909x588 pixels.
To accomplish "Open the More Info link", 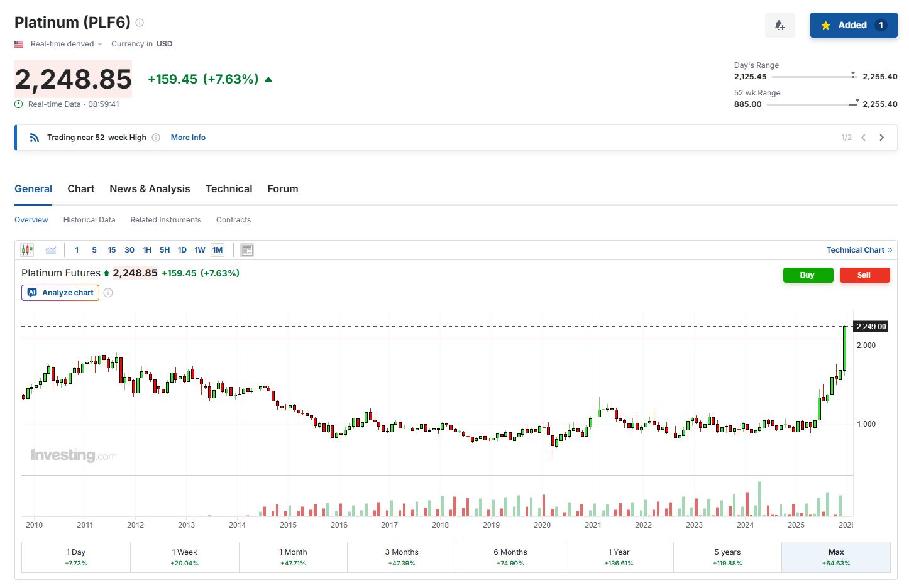I will (x=188, y=138).
